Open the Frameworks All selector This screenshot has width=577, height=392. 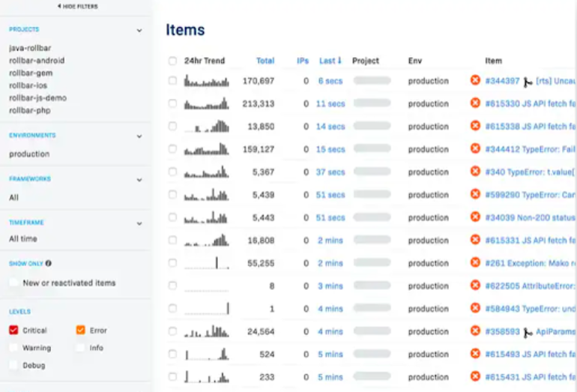13,197
